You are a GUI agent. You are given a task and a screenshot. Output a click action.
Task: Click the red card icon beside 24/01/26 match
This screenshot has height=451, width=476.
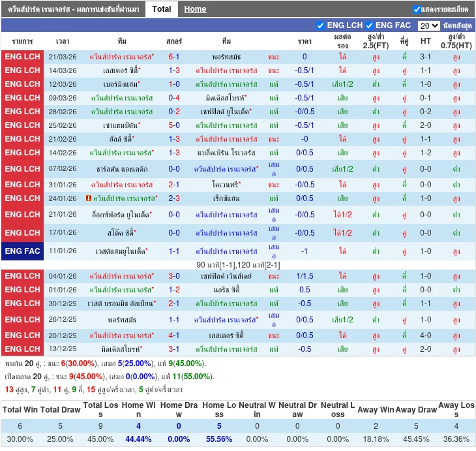coord(88,198)
